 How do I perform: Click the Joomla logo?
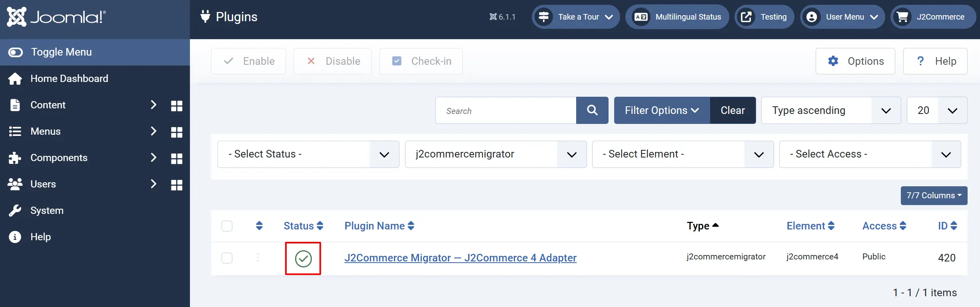(x=56, y=17)
